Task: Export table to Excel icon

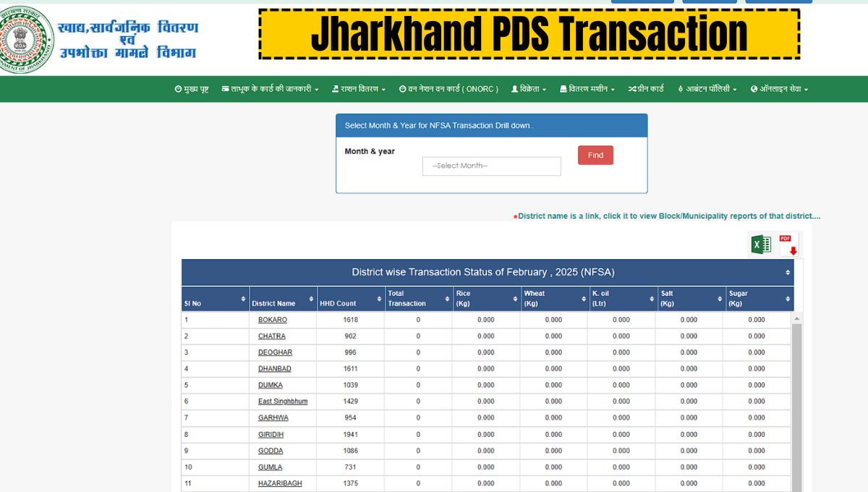Action: [760, 245]
